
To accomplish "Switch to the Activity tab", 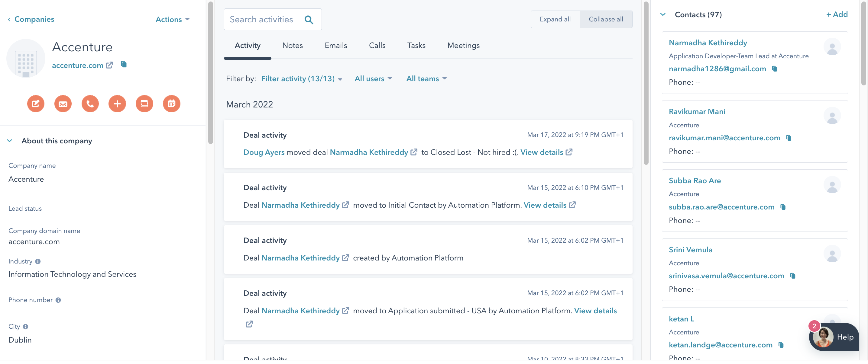I will tap(247, 45).
